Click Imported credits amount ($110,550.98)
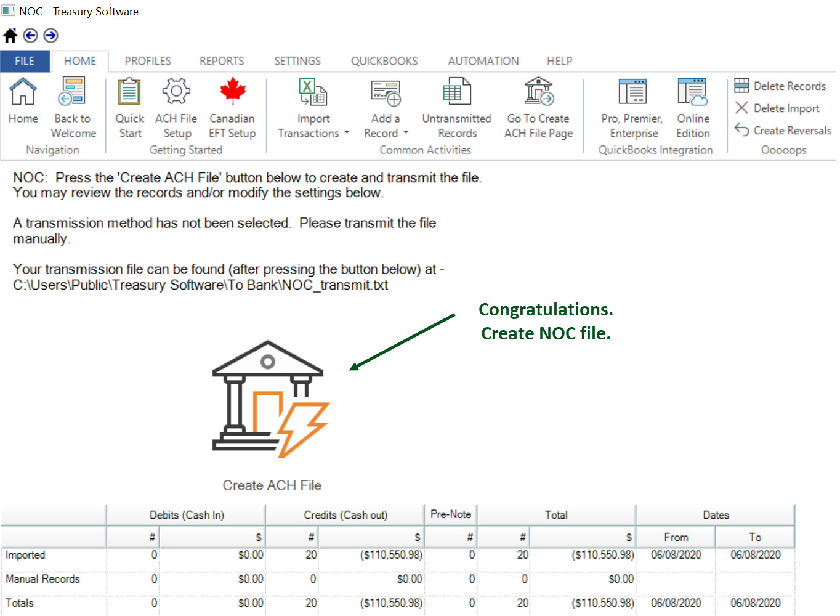The height and width of the screenshot is (616, 840). [391, 555]
